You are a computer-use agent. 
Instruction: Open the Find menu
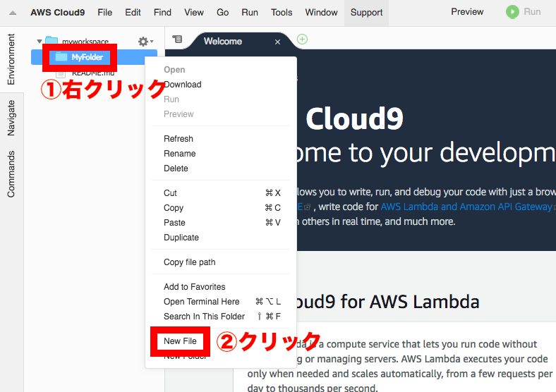(x=162, y=13)
